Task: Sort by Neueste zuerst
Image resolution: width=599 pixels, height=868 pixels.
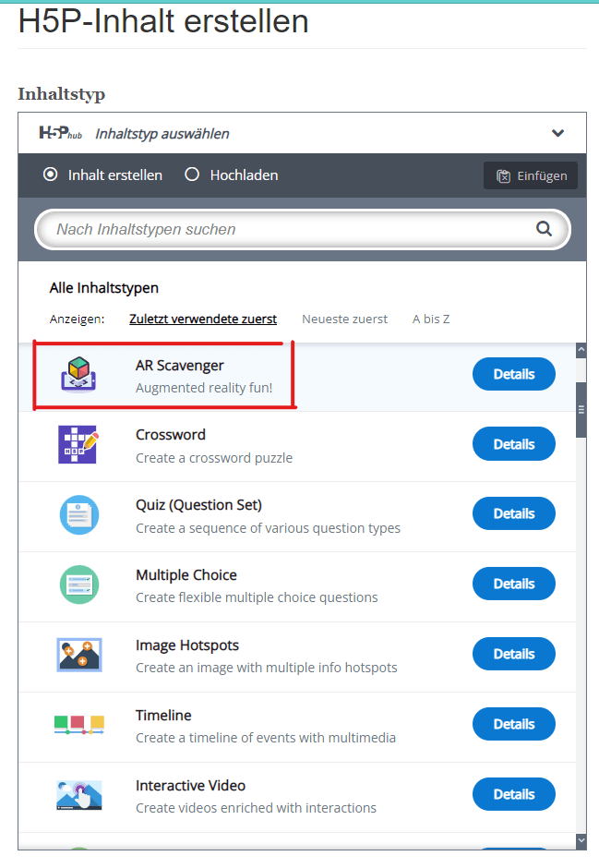Action: point(344,319)
